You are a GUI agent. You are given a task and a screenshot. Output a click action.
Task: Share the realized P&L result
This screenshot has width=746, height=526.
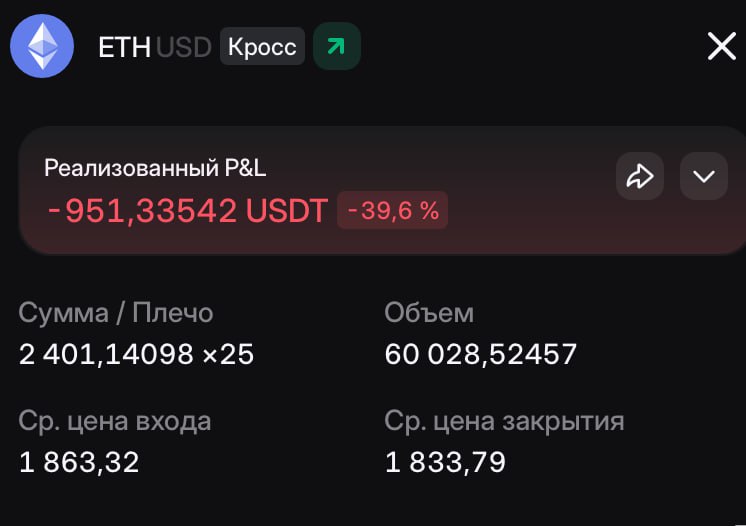[639, 177]
